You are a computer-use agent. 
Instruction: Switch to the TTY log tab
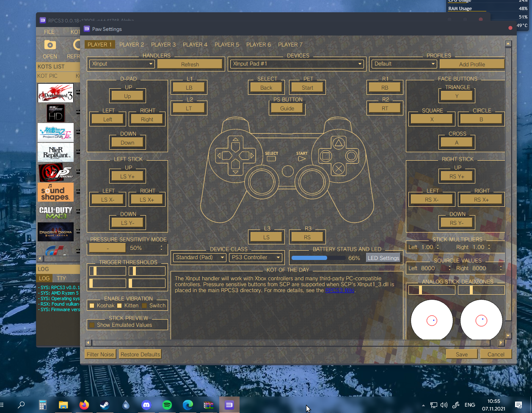click(x=61, y=278)
